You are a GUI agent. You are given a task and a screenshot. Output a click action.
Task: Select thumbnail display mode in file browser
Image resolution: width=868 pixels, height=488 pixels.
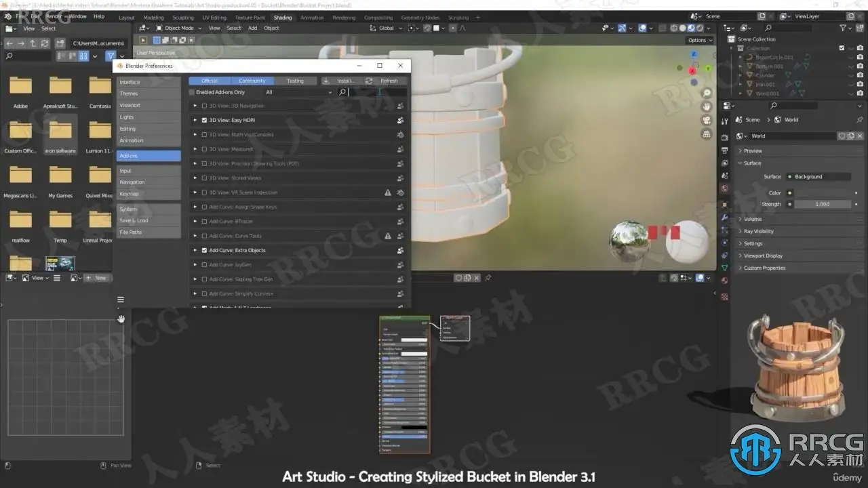click(83, 56)
